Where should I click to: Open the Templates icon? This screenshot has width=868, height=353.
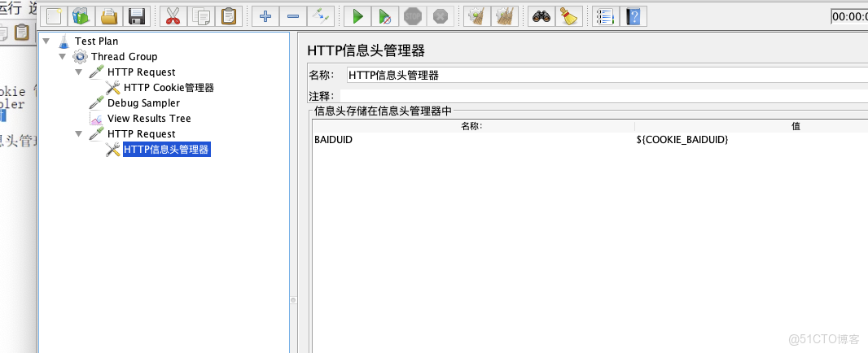pos(81,16)
